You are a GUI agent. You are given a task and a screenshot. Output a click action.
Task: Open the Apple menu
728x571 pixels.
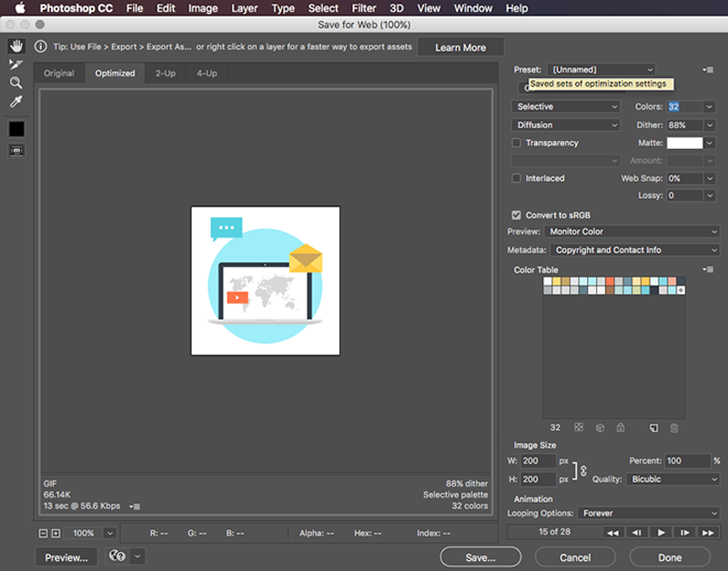[x=20, y=8]
